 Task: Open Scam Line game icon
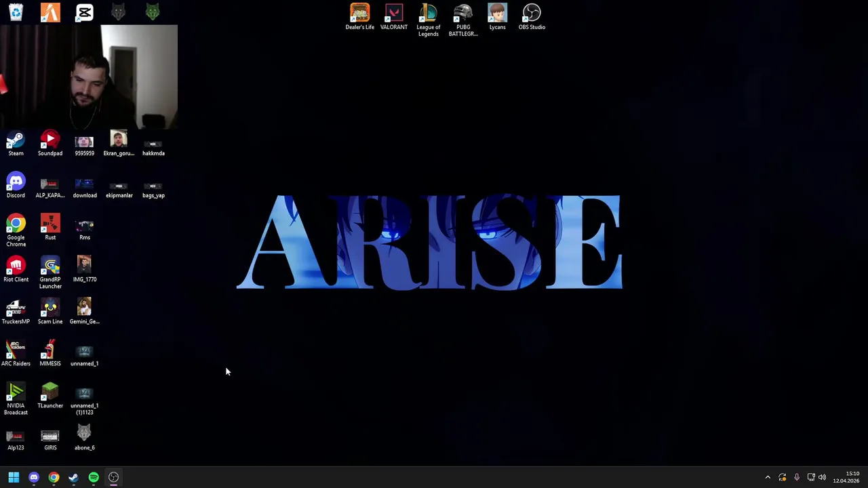click(50, 312)
